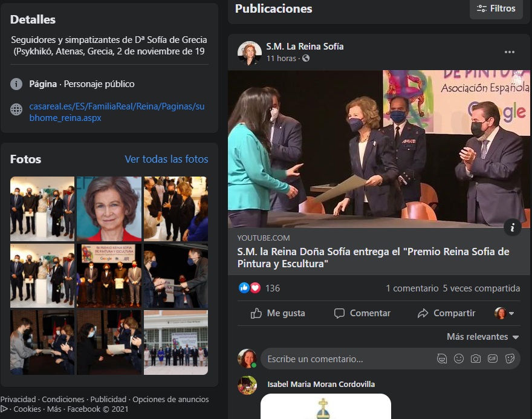Expand the Más relevantes comment sort dropdown
The height and width of the screenshot is (419, 532).
(x=483, y=337)
